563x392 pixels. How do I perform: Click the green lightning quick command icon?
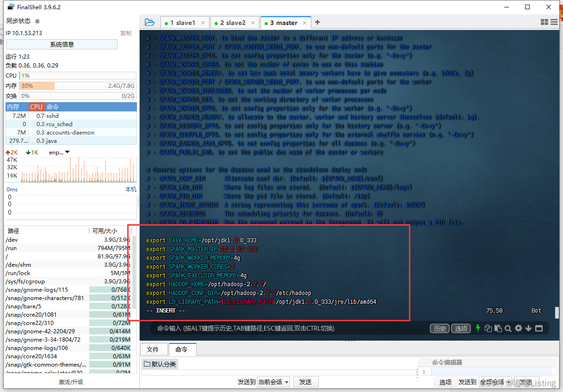coord(478,328)
